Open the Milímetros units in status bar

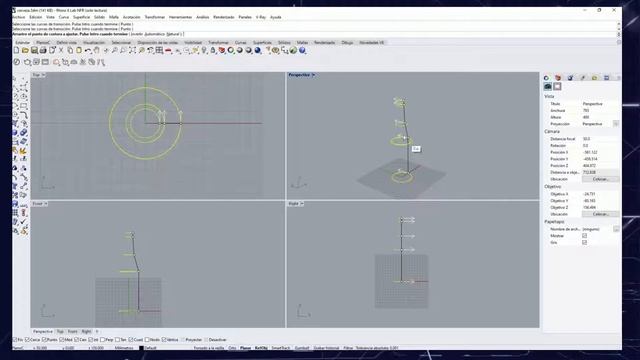pyautogui.click(x=124, y=348)
